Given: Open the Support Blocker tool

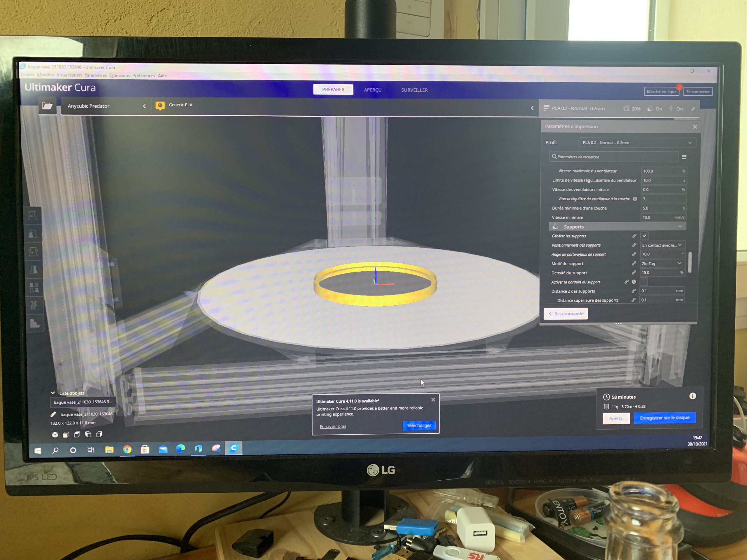Looking at the screenshot, I should pyautogui.click(x=34, y=305).
